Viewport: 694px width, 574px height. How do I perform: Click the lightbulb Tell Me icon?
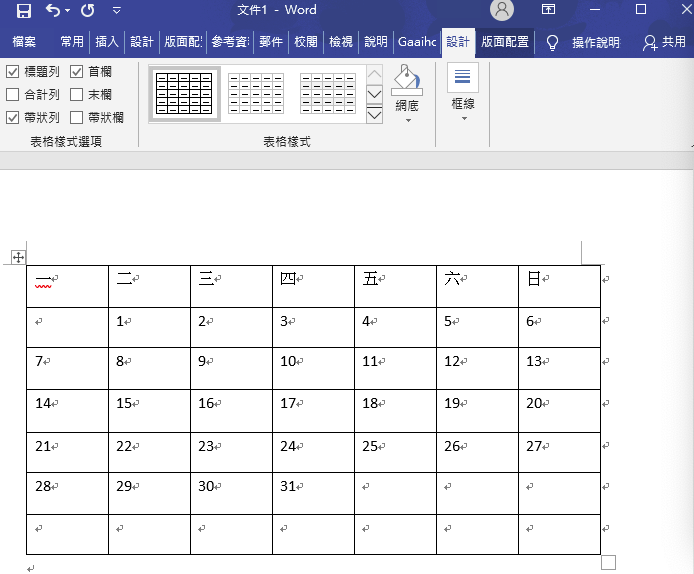(552, 43)
